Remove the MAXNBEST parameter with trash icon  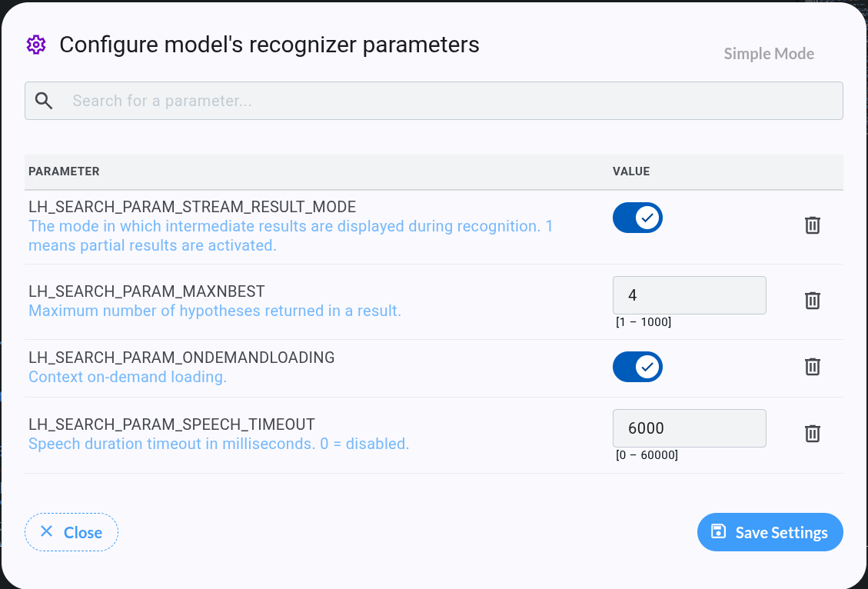(812, 300)
